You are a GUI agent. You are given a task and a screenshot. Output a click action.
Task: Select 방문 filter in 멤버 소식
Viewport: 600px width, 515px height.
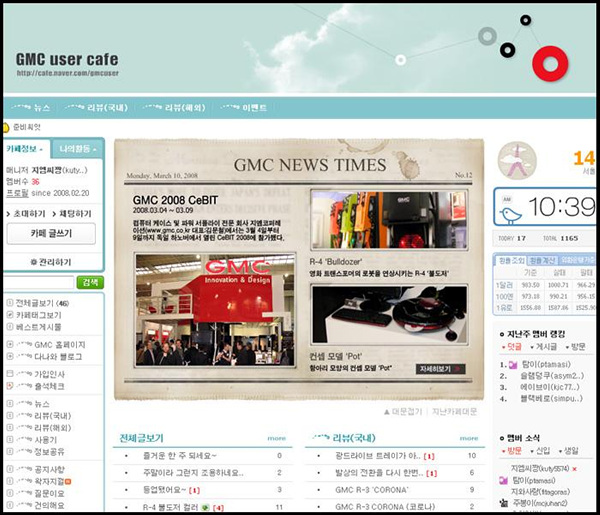click(x=512, y=451)
